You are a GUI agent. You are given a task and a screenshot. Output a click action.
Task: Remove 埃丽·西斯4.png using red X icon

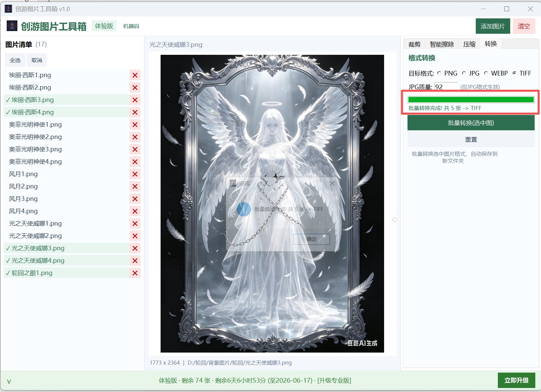tap(135, 112)
